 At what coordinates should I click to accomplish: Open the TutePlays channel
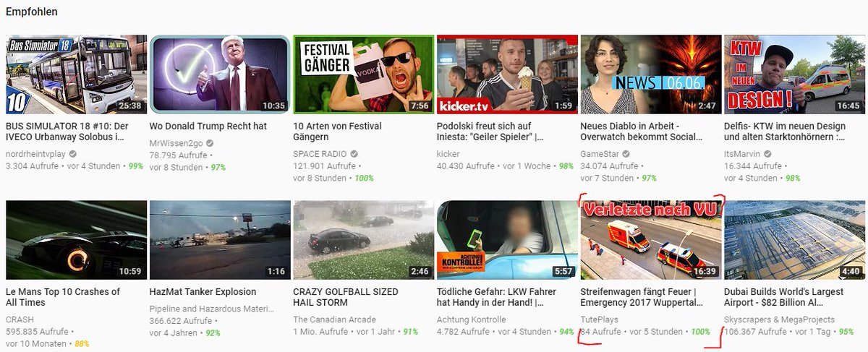(600, 319)
